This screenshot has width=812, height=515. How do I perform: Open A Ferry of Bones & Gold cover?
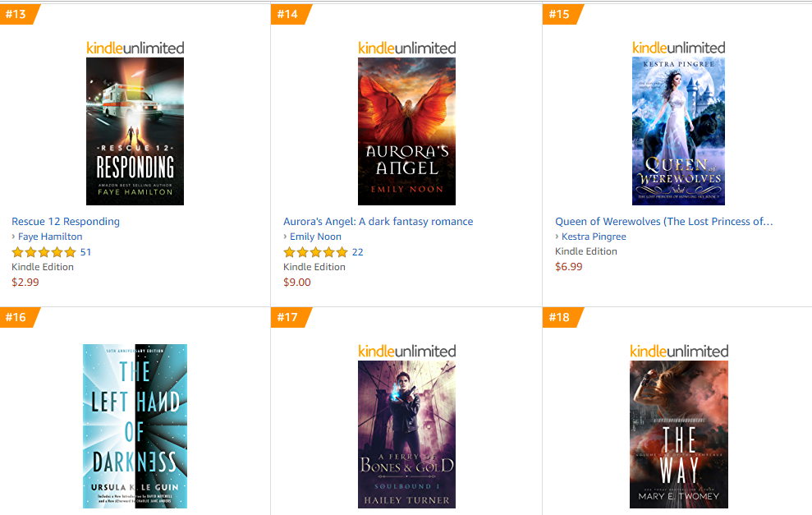[x=406, y=435]
